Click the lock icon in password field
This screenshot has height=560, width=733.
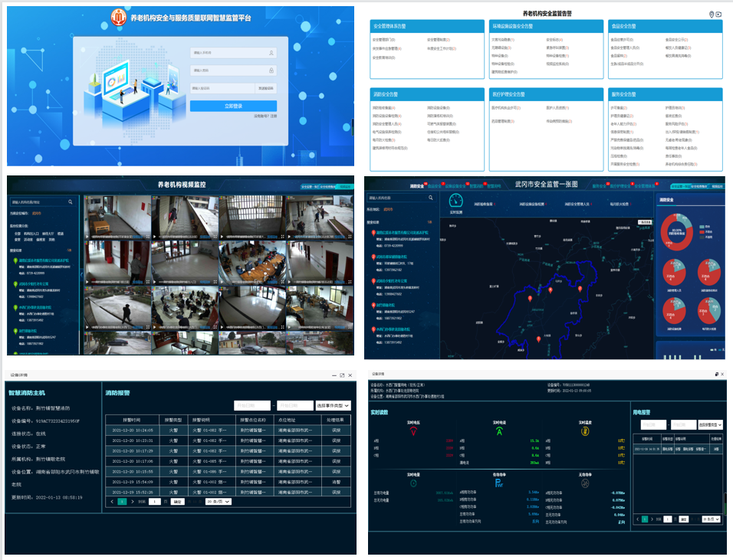click(271, 70)
